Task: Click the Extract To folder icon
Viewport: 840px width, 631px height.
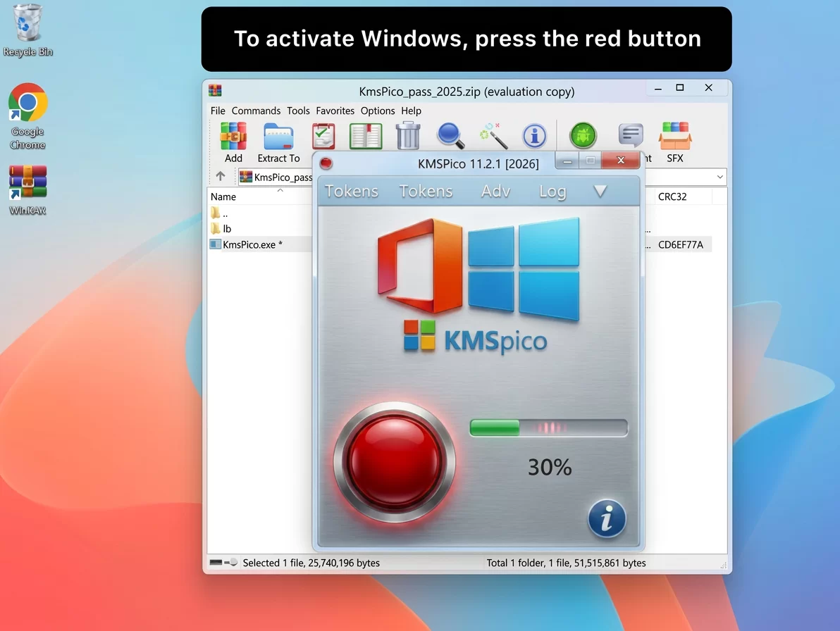Action: pos(278,137)
